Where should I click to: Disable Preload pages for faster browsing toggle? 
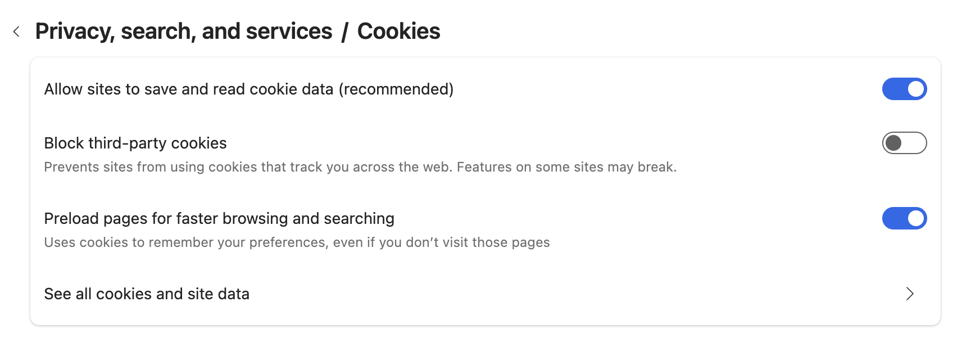click(904, 218)
